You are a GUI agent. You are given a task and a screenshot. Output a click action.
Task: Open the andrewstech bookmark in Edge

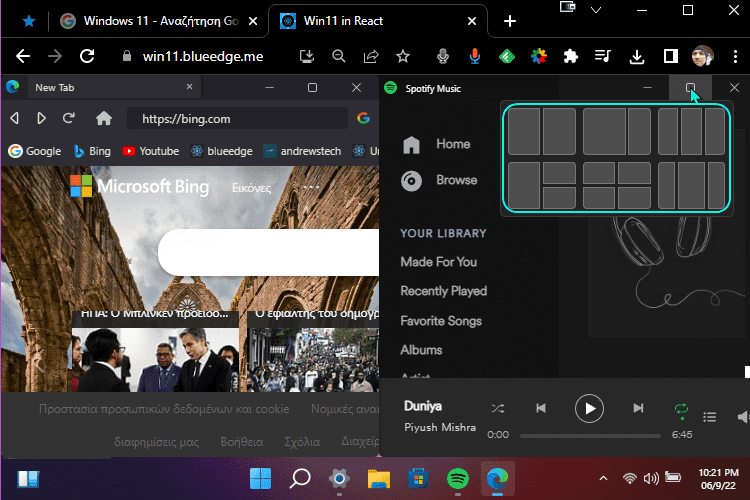click(302, 151)
